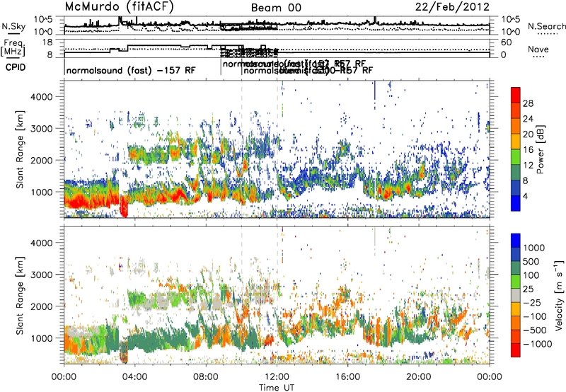Select the dark green 8–12 dB Power swatch
The width and height of the screenshot is (566, 392).
[x=516, y=172]
